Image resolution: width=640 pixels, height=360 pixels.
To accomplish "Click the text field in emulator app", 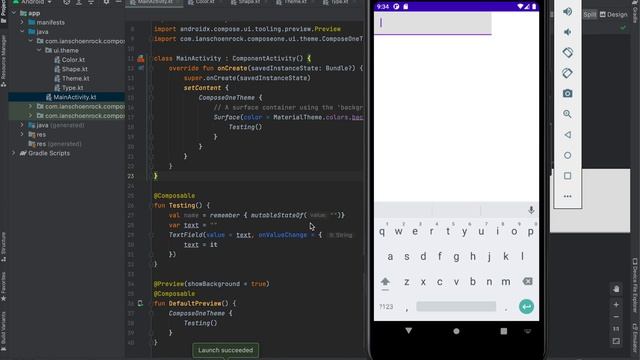I will [x=433, y=23].
